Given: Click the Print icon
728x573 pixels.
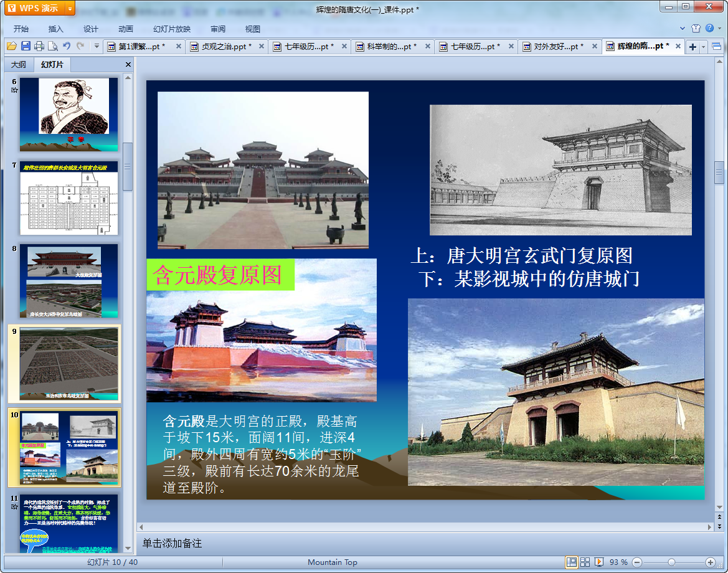Looking at the screenshot, I should coord(39,46).
